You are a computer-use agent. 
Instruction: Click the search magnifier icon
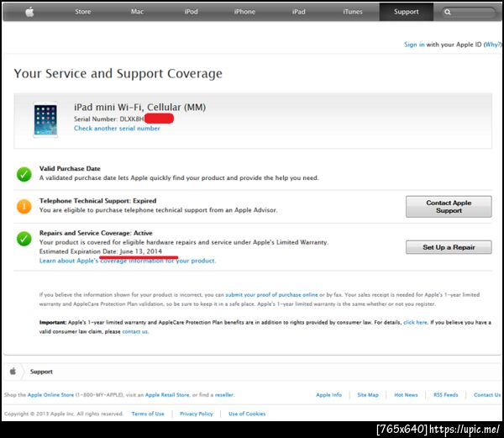click(x=448, y=13)
